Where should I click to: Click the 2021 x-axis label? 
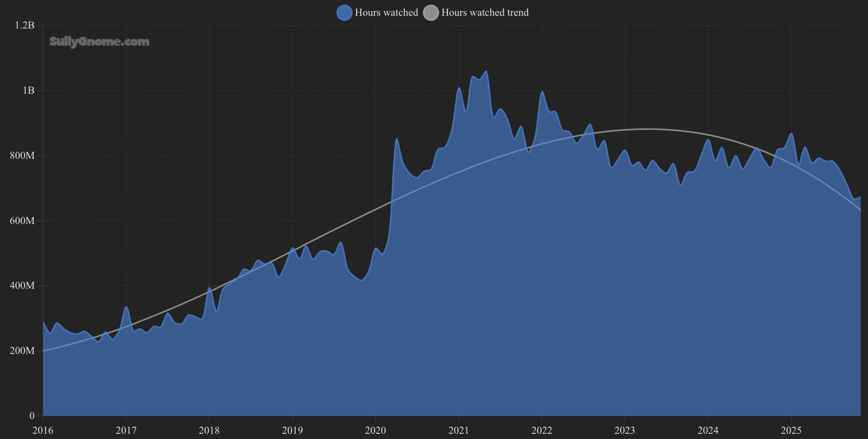click(x=459, y=430)
